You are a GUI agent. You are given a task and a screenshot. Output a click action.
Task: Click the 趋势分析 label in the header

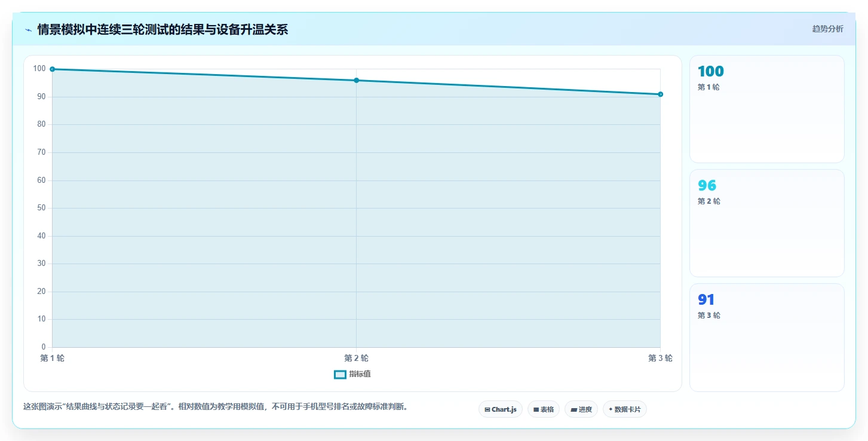[827, 29]
